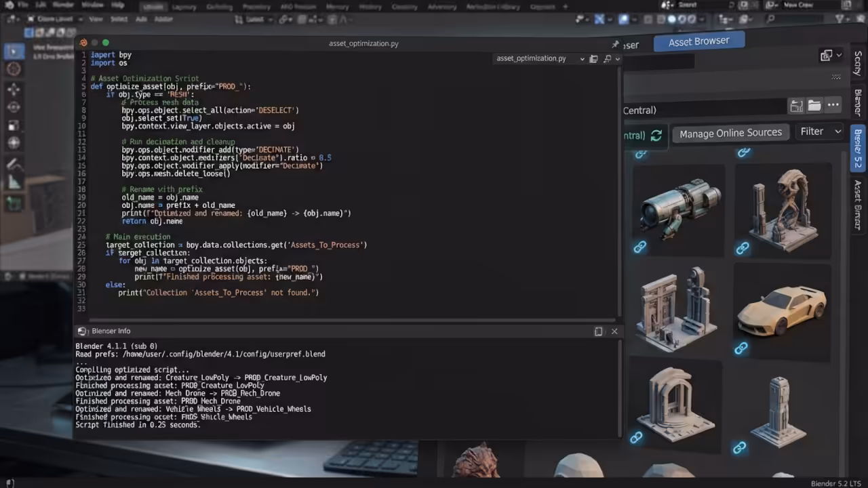Switch to the Asset Browser tab
The height and width of the screenshot is (488, 868).
pos(698,41)
